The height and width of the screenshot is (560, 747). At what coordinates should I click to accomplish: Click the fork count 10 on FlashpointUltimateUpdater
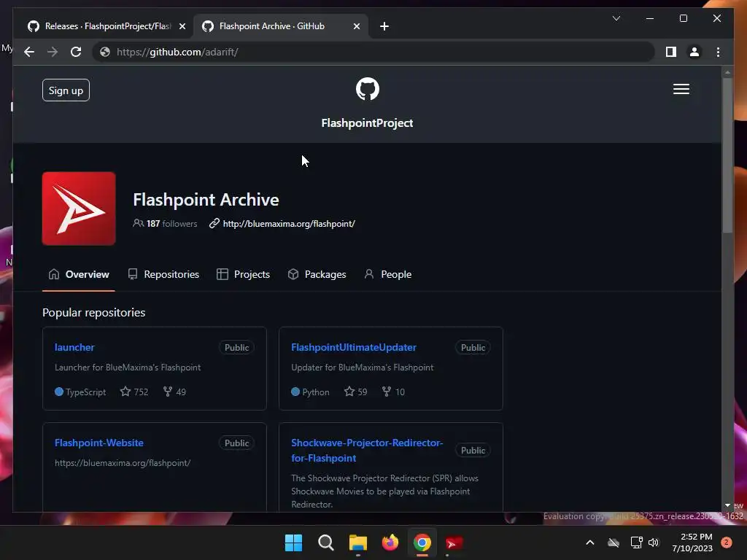(393, 392)
